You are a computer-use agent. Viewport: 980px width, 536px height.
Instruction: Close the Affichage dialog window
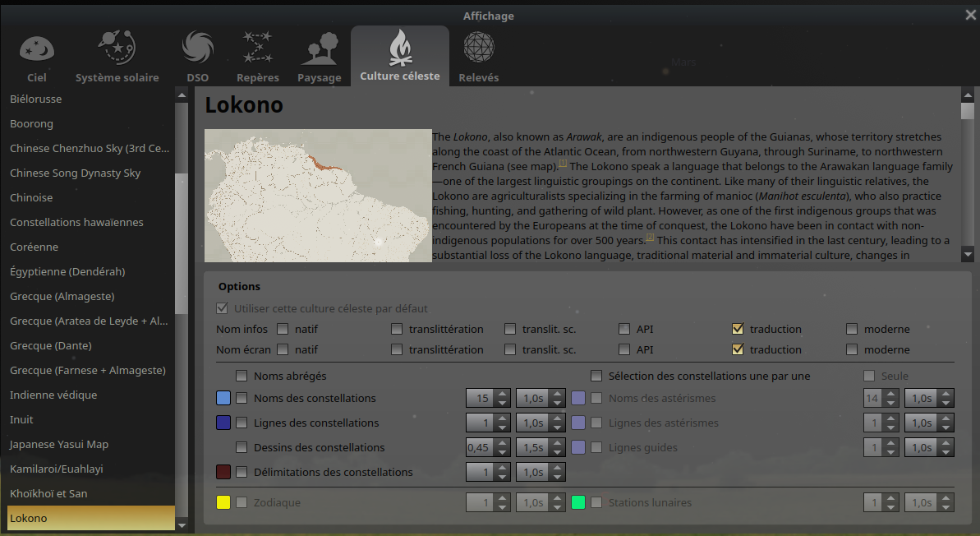970,15
